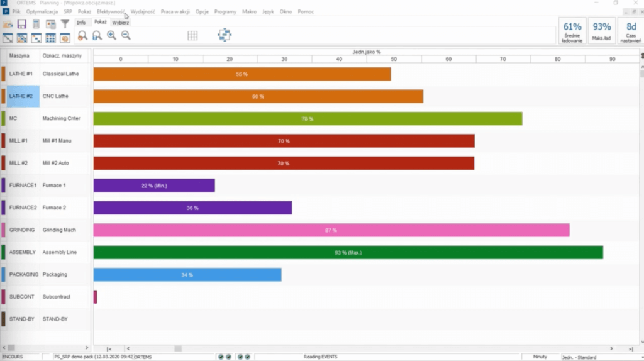Image resolution: width=644 pixels, height=361 pixels.
Task: Click the zoom in magnifier icon
Action: coord(111,36)
